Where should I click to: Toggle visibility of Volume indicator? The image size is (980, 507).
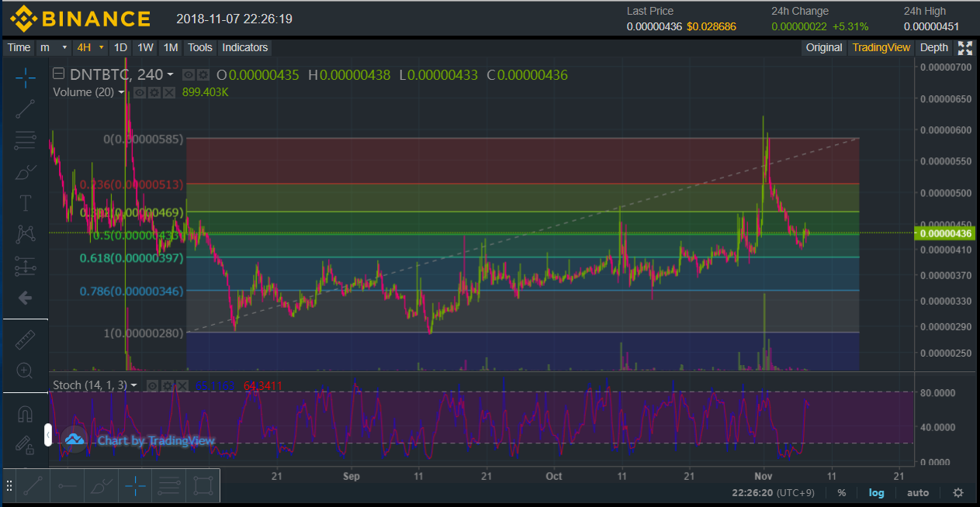(x=140, y=92)
